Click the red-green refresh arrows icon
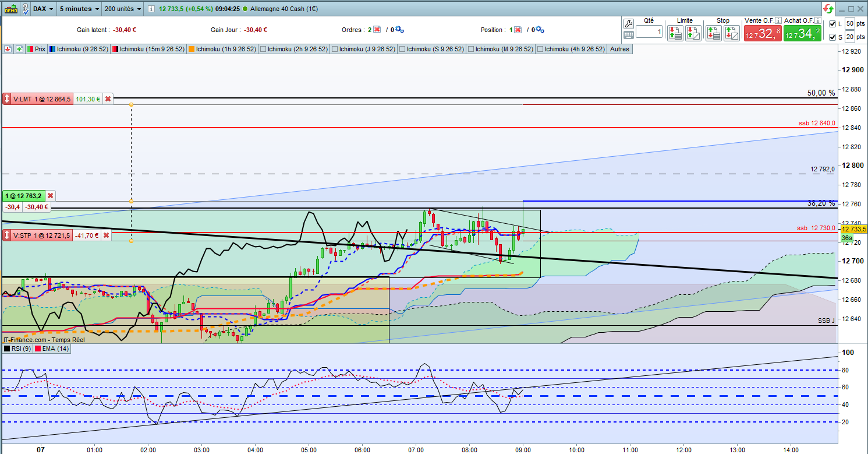Viewport: 868px width, 454px height. pyautogui.click(x=828, y=9)
